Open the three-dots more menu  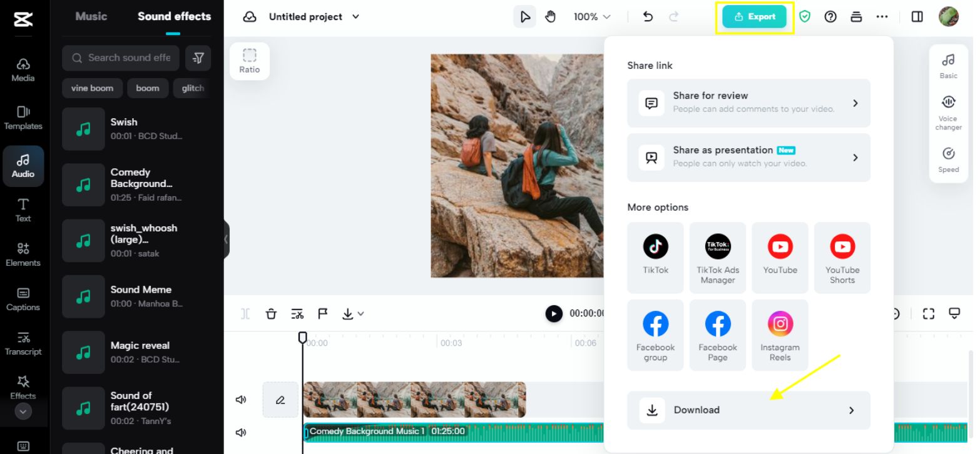point(882,17)
